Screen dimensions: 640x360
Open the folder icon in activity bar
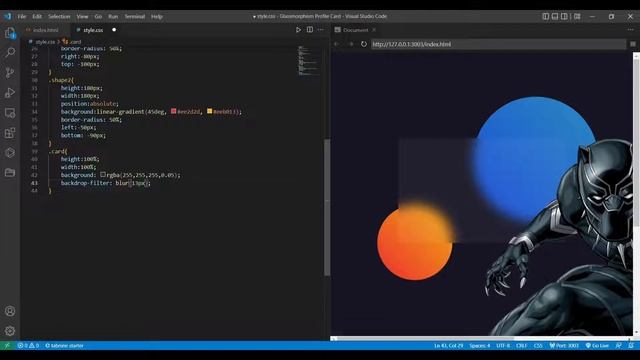coord(10,173)
